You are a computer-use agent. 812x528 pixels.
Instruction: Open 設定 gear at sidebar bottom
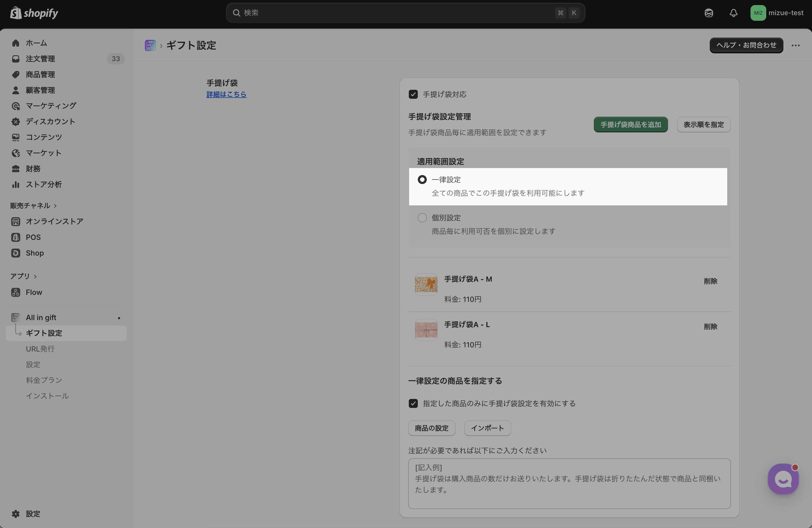pos(16,514)
